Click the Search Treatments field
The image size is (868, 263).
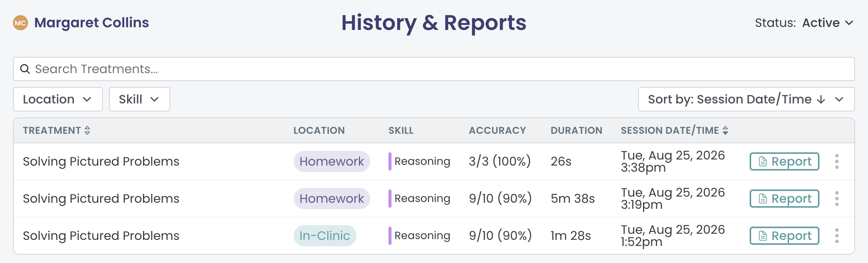point(434,69)
